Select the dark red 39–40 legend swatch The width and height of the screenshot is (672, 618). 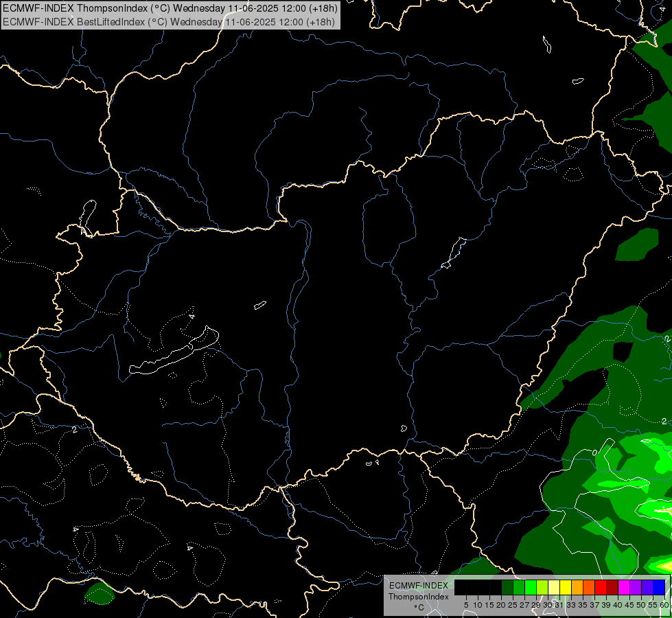pos(612,587)
